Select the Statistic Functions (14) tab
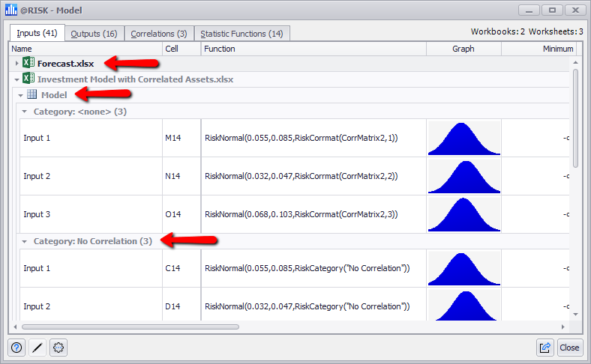Image resolution: width=591 pixels, height=364 pixels. [241, 34]
